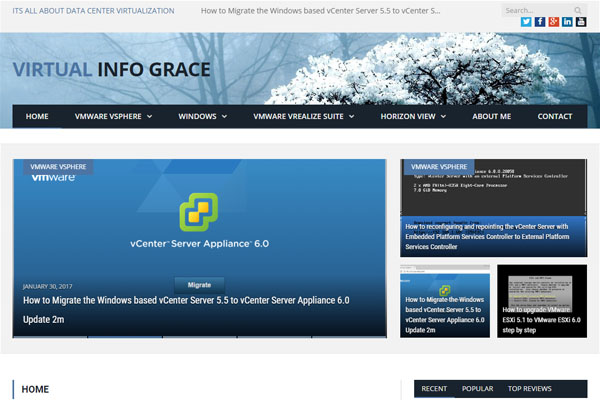Image resolution: width=600 pixels, height=400 pixels.
Task: Click the Virtual Info Grace site logo
Action: (112, 70)
